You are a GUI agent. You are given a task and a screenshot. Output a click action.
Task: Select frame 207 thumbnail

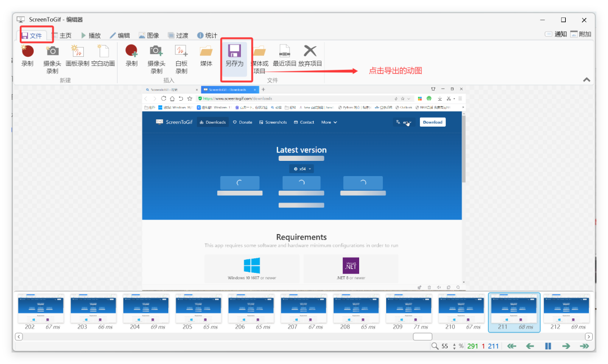303,312
